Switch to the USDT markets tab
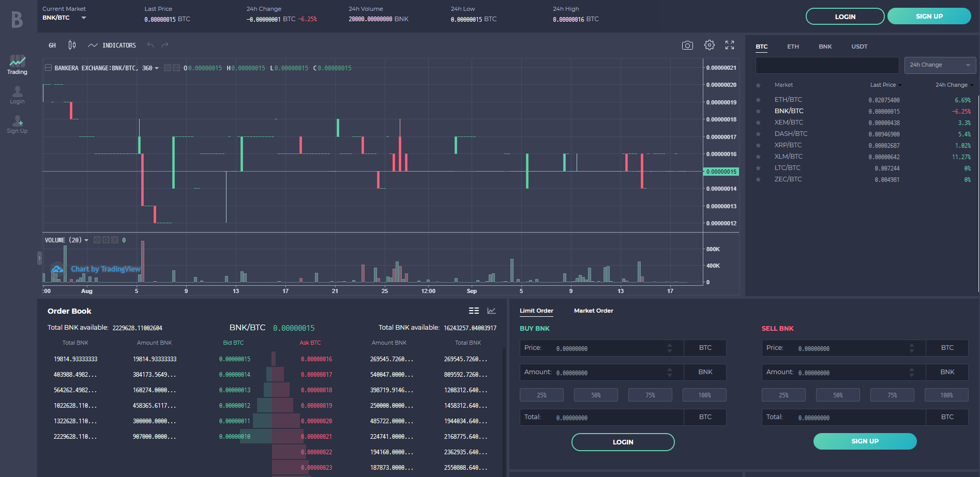 click(859, 47)
